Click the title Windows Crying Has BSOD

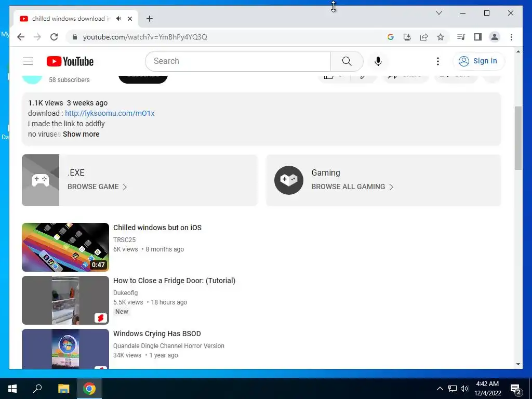tap(157, 334)
